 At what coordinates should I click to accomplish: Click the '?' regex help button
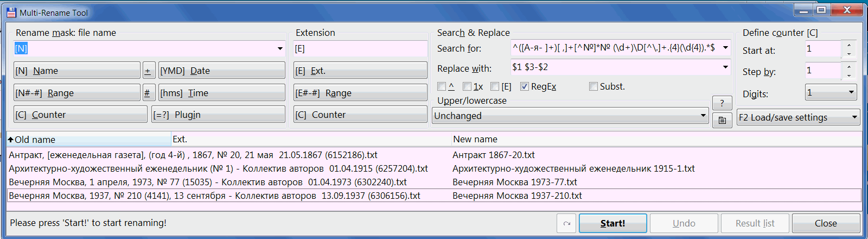pyautogui.click(x=722, y=103)
